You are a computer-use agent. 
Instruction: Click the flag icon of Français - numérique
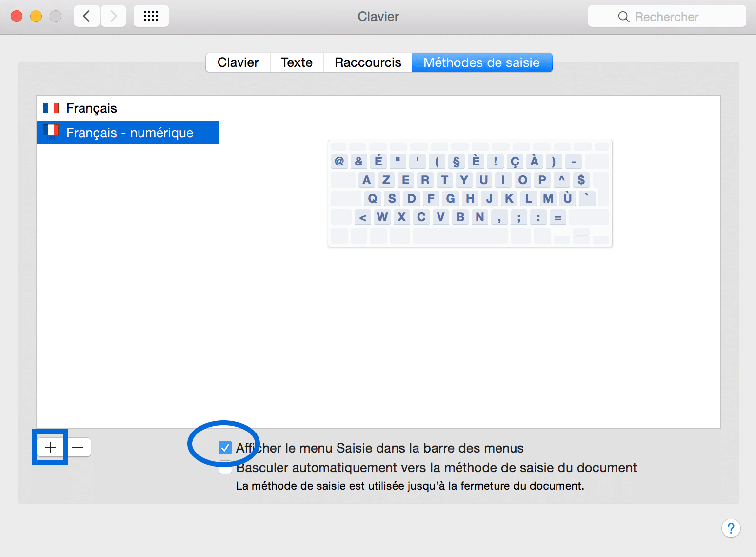(51, 132)
